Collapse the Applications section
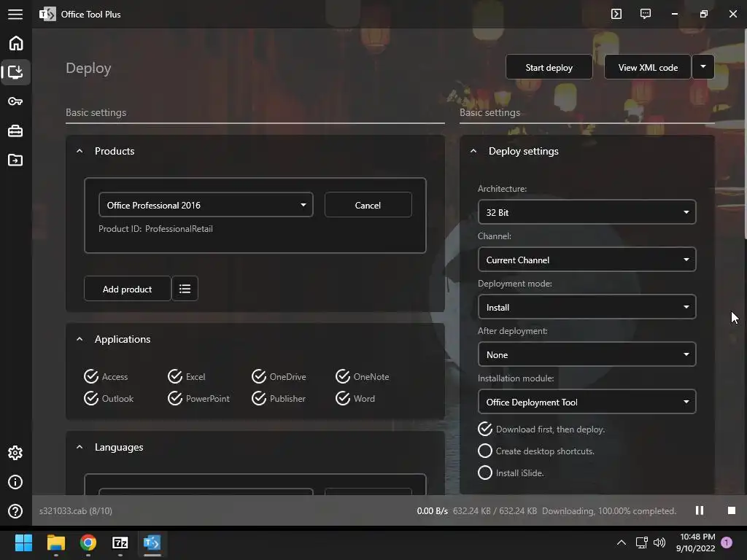This screenshot has width=747, height=560. [x=80, y=339]
